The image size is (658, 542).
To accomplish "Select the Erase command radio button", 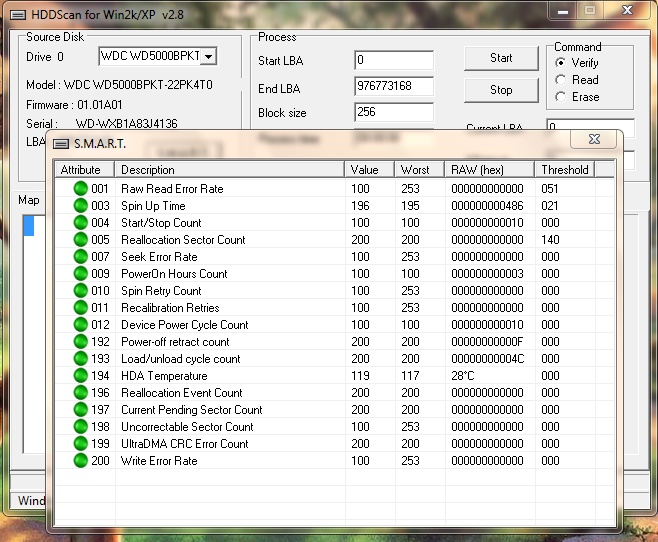I will click(560, 97).
